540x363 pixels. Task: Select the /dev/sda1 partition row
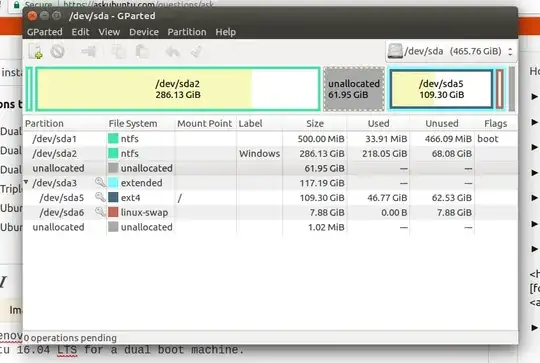pyautogui.click(x=270, y=139)
